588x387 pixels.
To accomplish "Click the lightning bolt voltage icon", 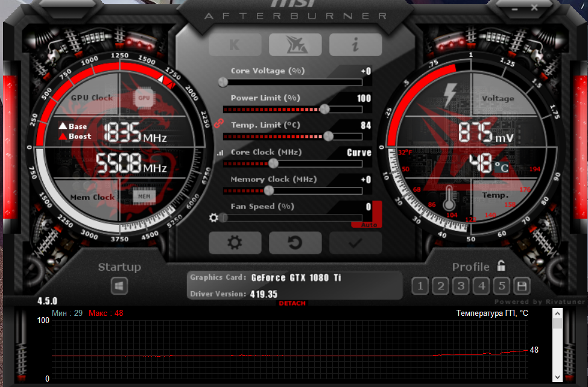I will [450, 95].
